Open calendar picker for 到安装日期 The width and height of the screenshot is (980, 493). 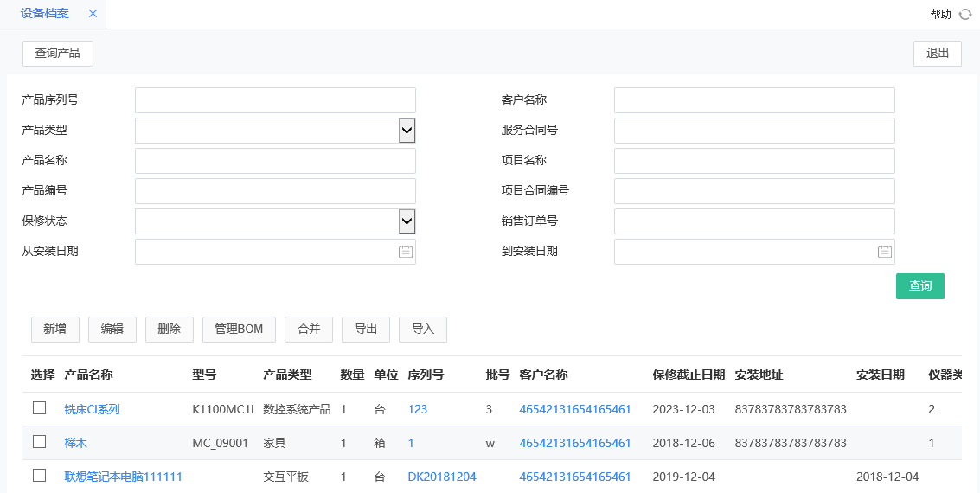coord(884,252)
